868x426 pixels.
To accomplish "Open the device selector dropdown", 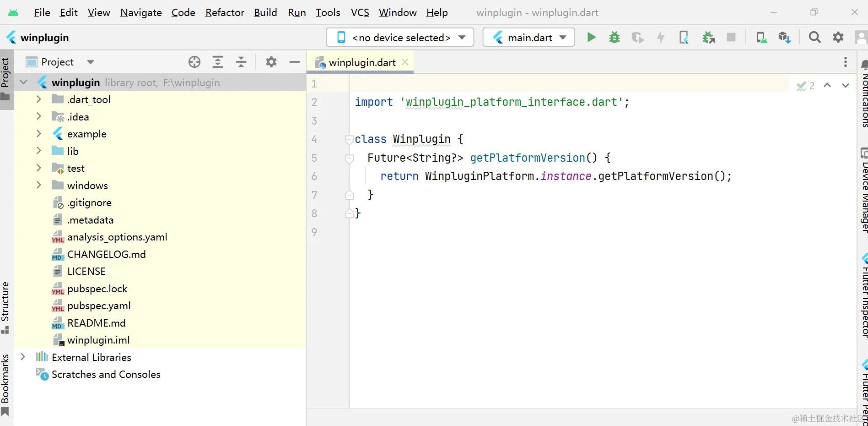I will point(400,38).
